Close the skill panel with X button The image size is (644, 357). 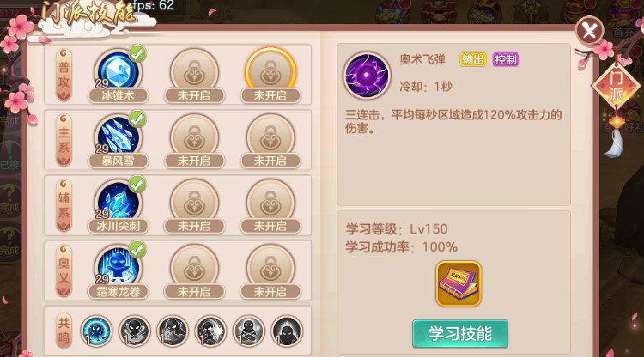(x=590, y=30)
